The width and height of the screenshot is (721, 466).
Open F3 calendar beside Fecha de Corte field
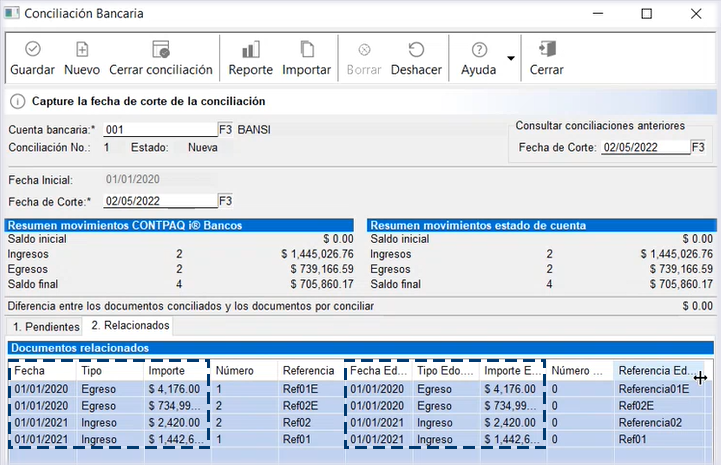pyautogui.click(x=225, y=201)
